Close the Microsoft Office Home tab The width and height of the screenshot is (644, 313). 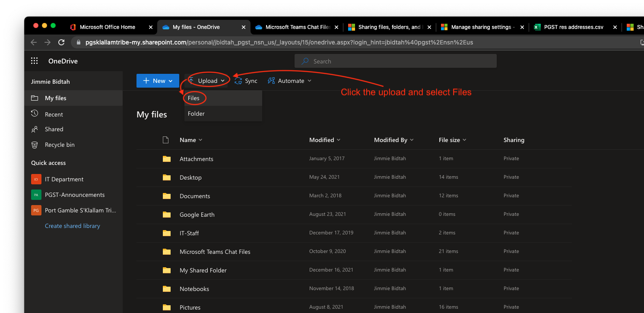(151, 27)
